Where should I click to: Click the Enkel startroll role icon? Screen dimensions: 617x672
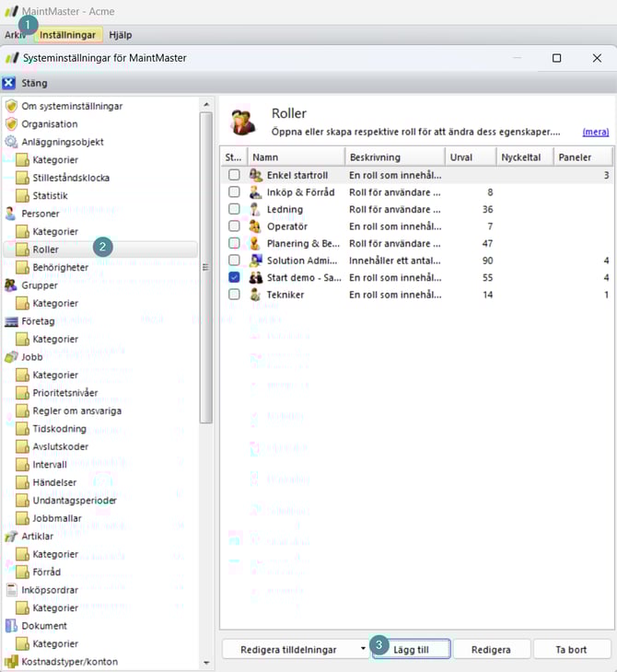coord(255,175)
